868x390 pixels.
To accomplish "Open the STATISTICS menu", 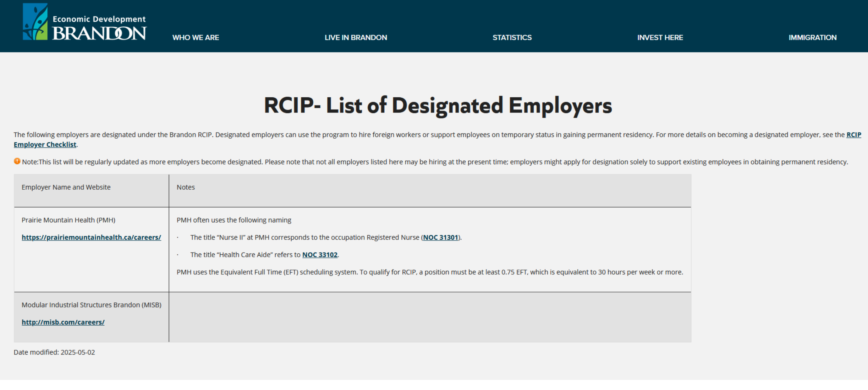I will [x=512, y=37].
